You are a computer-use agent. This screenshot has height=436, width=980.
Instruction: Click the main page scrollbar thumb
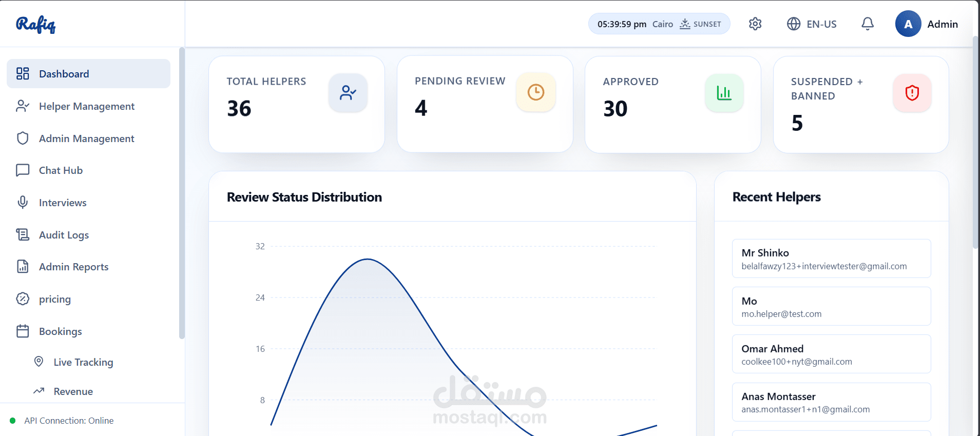tap(975, 142)
